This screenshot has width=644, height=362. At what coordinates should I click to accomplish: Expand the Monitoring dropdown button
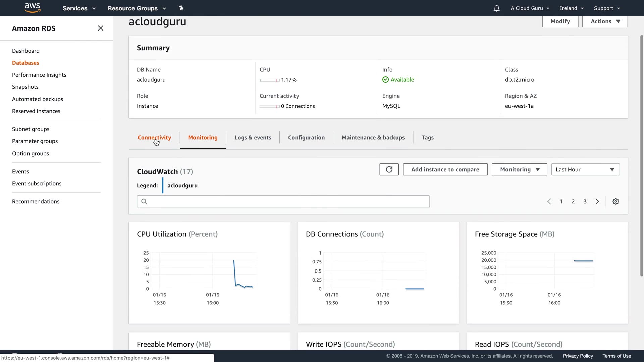pyautogui.click(x=519, y=170)
